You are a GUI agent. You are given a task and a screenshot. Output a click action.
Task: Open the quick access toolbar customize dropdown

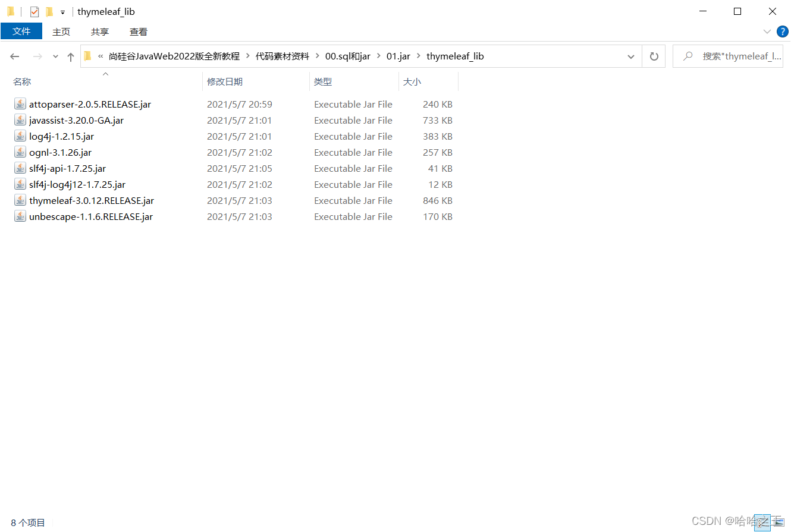point(62,11)
